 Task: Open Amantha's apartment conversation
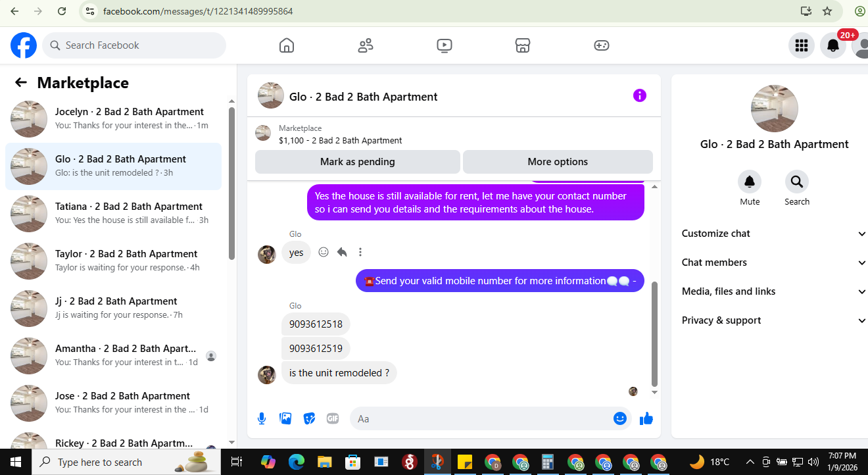click(114, 356)
